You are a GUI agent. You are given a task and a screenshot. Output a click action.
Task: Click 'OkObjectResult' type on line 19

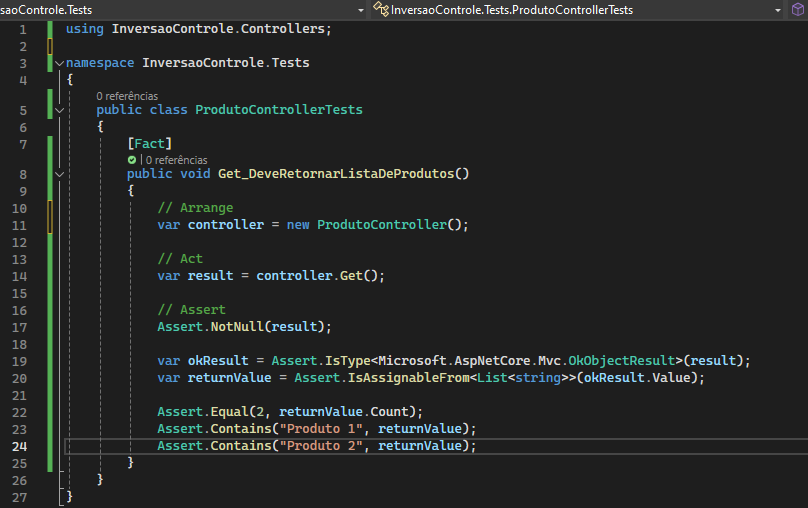pos(622,361)
